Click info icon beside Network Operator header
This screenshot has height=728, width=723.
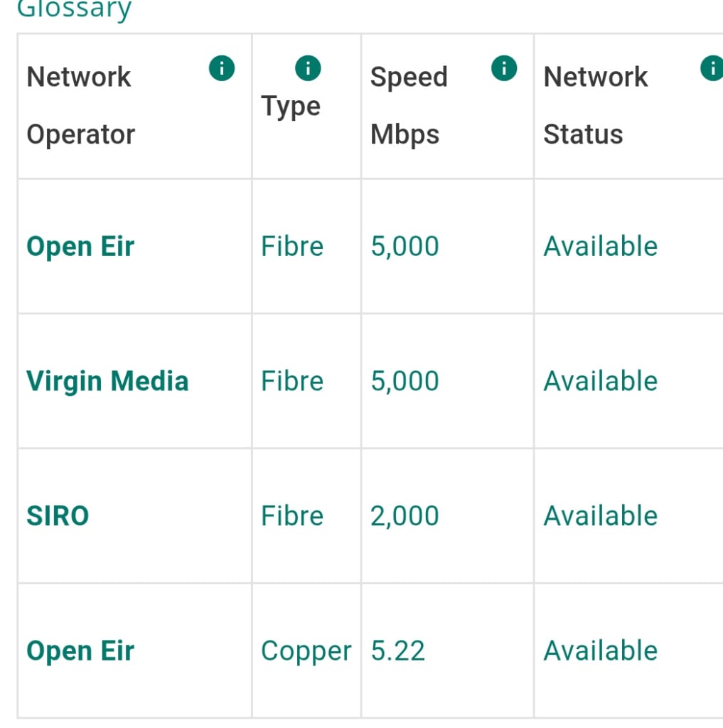coord(222,68)
